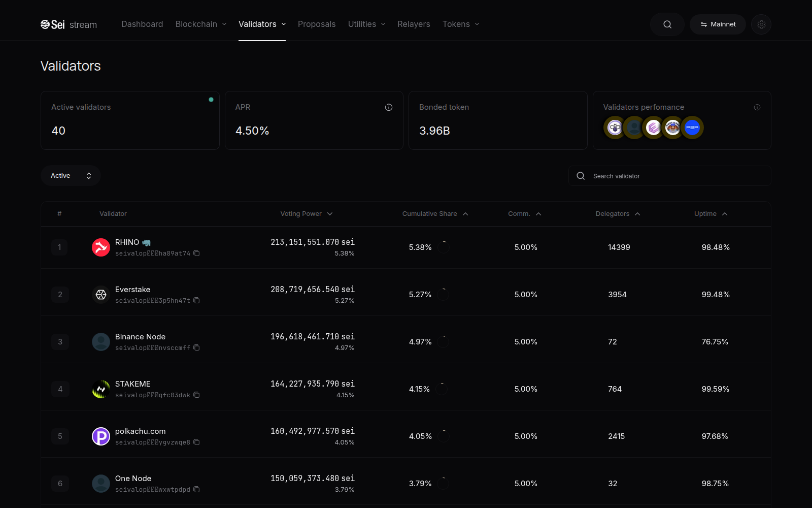Open Everstake validator details

[132, 290]
